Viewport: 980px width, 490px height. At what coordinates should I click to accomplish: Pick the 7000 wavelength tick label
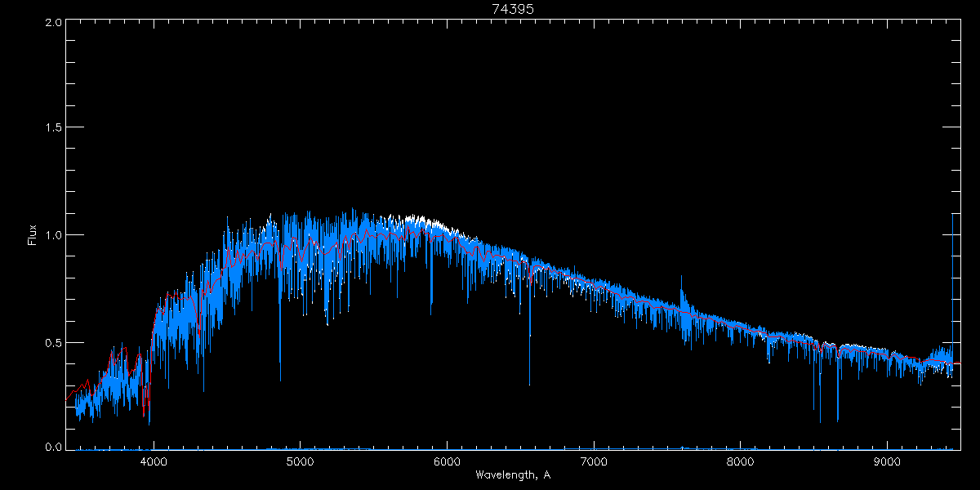point(594,461)
